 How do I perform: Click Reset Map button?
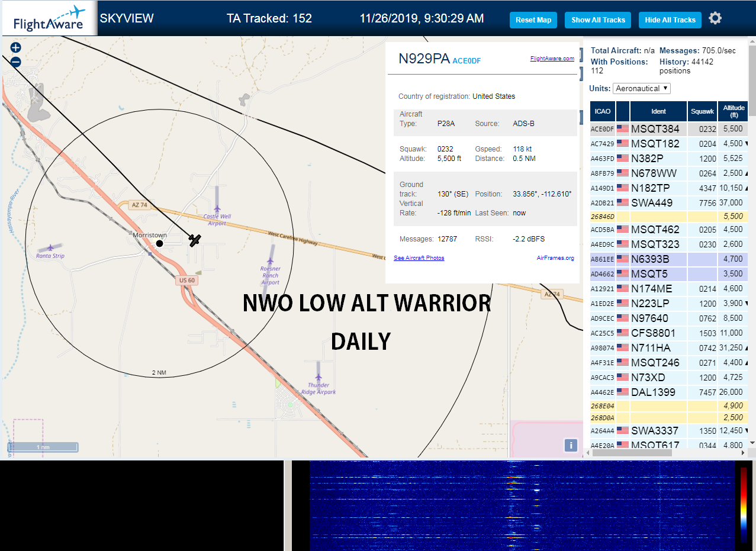(533, 20)
